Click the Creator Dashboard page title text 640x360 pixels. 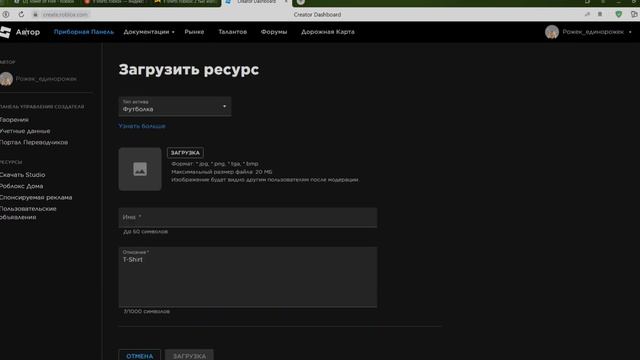(x=317, y=14)
